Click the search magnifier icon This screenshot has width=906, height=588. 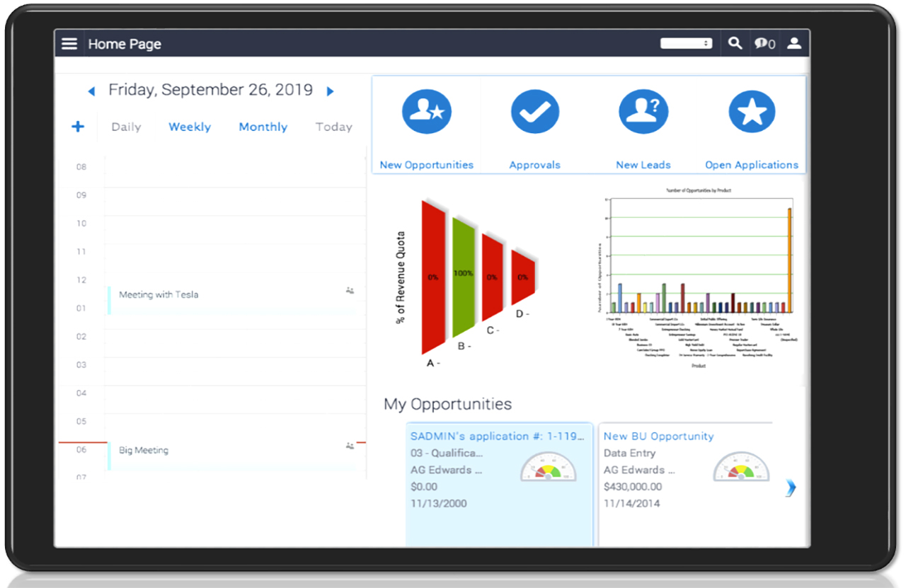tap(735, 43)
